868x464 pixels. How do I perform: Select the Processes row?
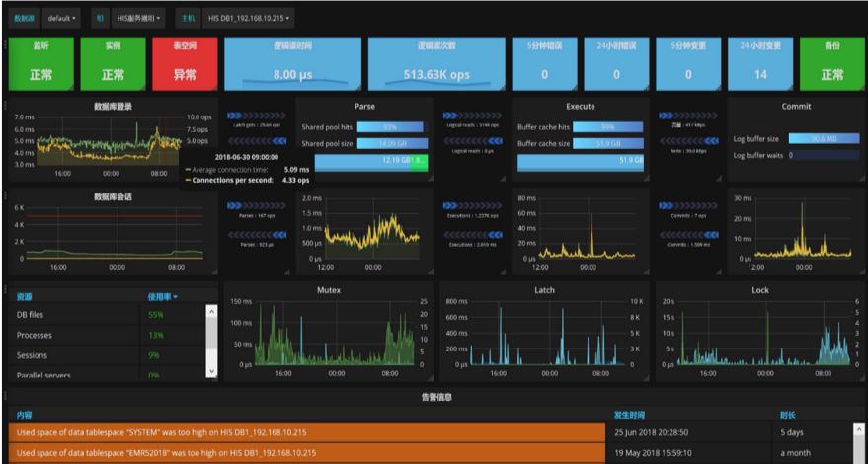tap(107, 335)
